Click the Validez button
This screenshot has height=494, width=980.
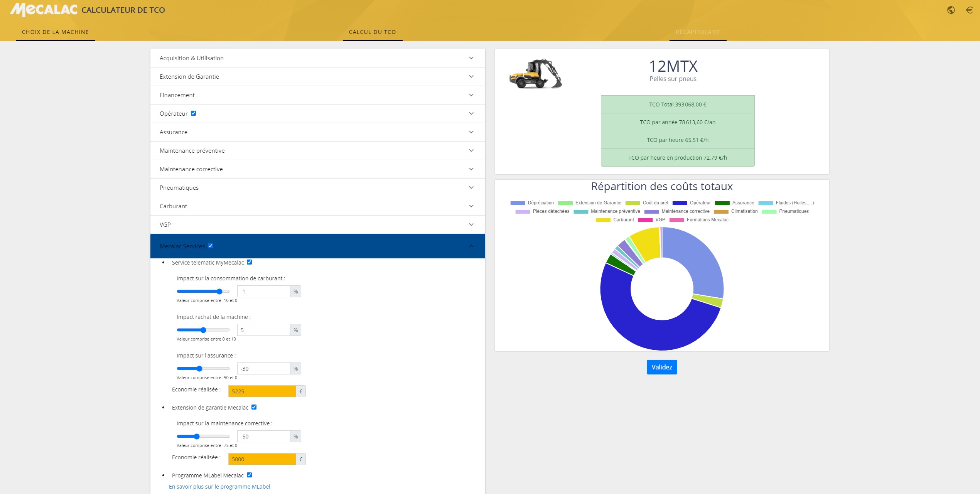pos(661,367)
